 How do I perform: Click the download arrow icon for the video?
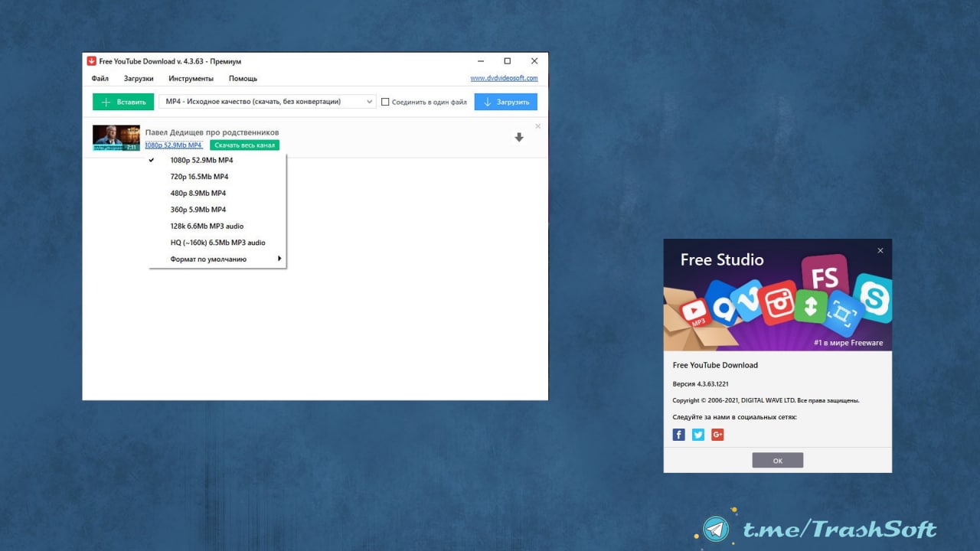click(519, 138)
